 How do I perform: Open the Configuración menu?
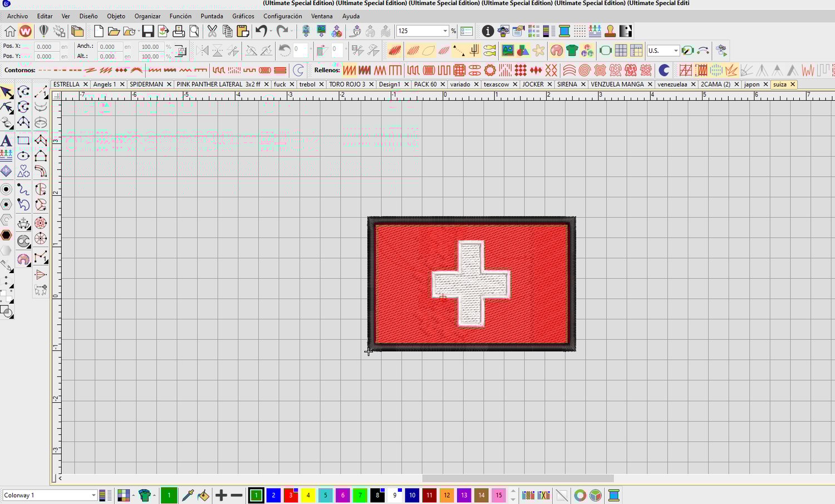pos(283,16)
